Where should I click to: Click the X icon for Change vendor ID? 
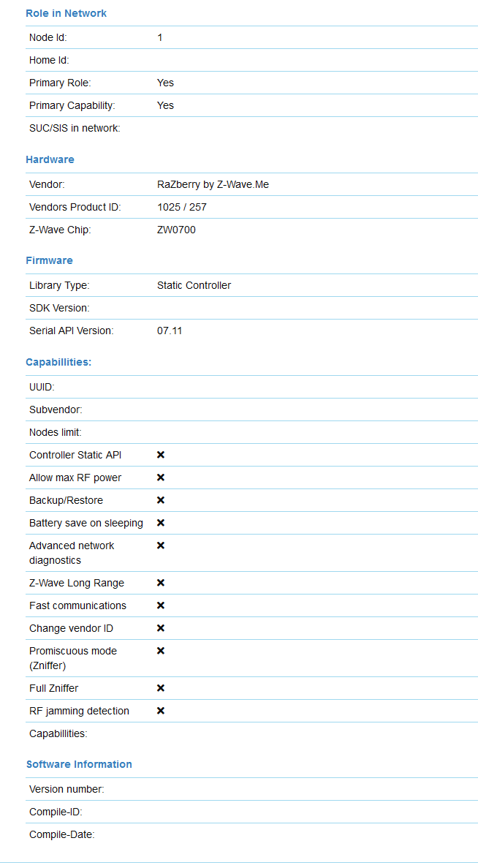(x=161, y=628)
